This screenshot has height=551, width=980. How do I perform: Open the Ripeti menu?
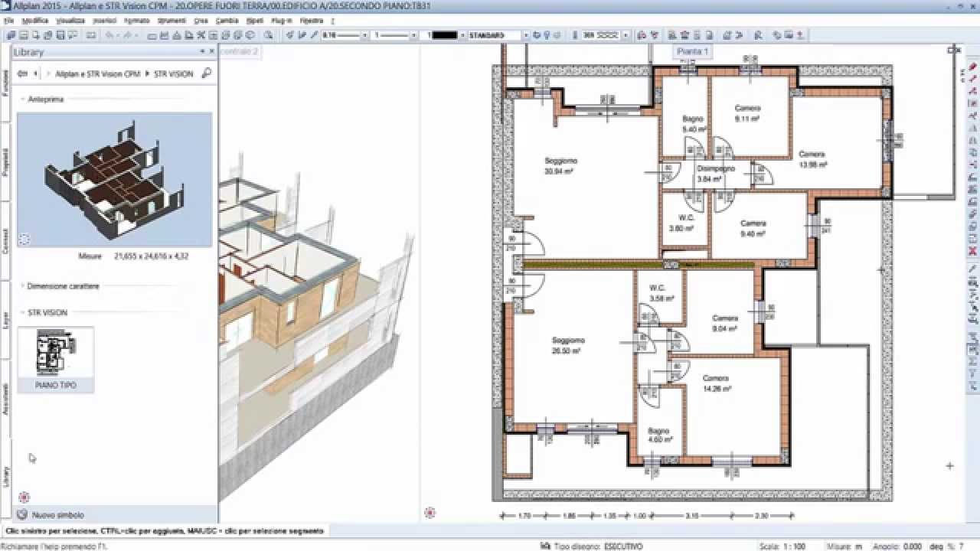[255, 21]
